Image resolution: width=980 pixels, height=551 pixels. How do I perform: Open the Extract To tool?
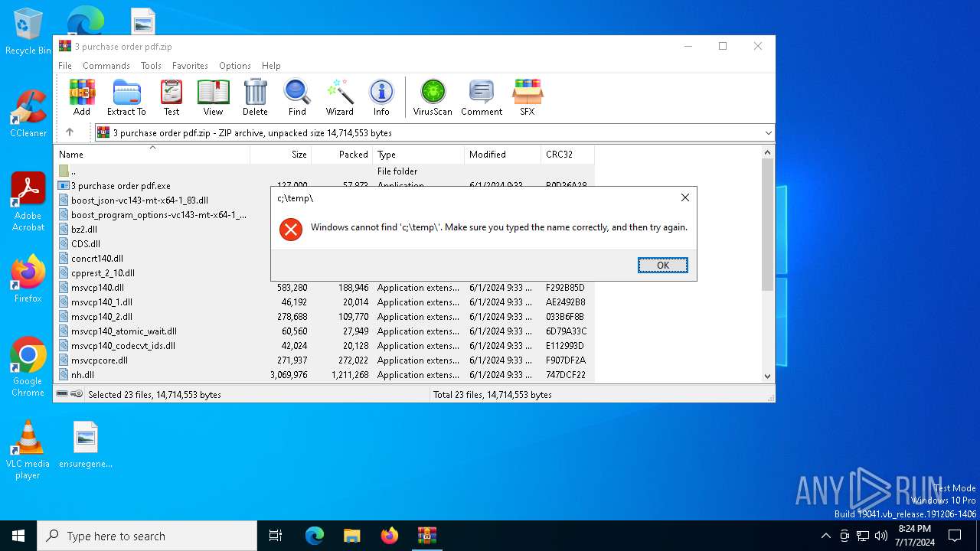(126, 97)
